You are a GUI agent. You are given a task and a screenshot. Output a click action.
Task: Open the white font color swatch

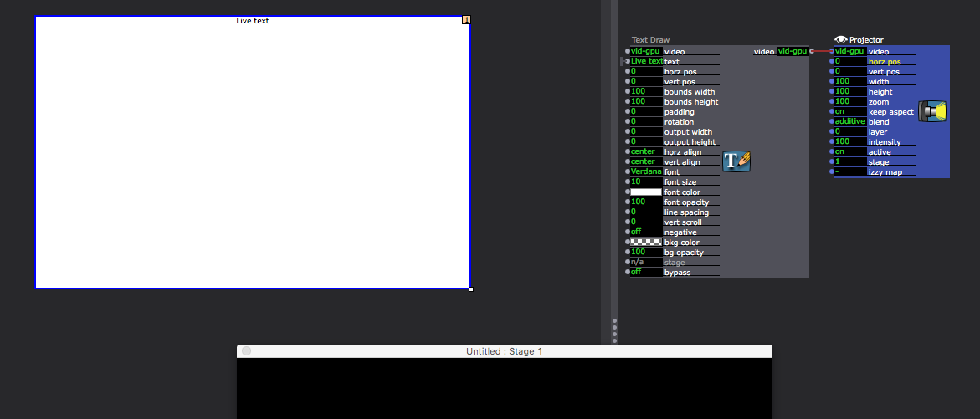point(646,192)
